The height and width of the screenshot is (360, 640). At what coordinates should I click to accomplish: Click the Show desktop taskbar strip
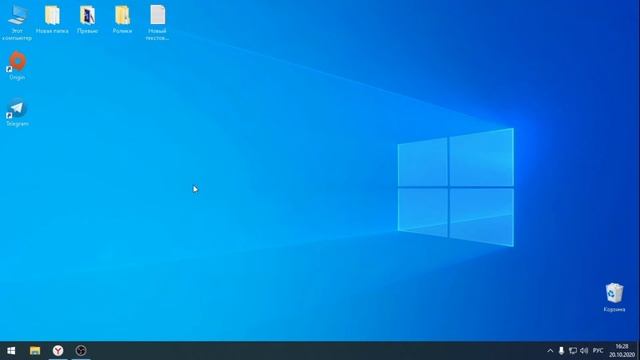(x=638, y=351)
